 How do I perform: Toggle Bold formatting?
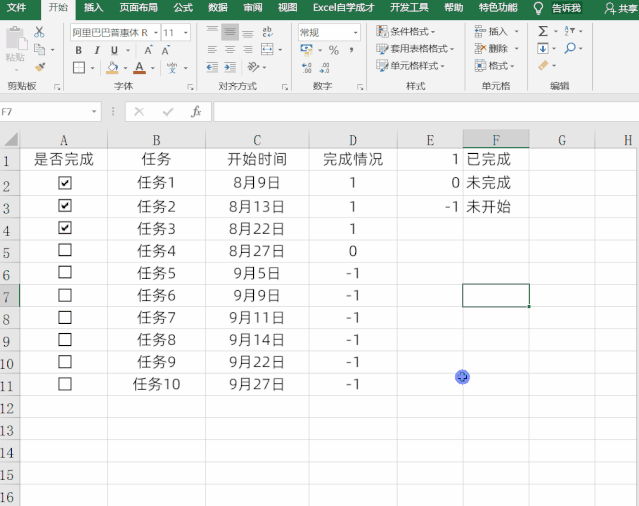(x=79, y=51)
